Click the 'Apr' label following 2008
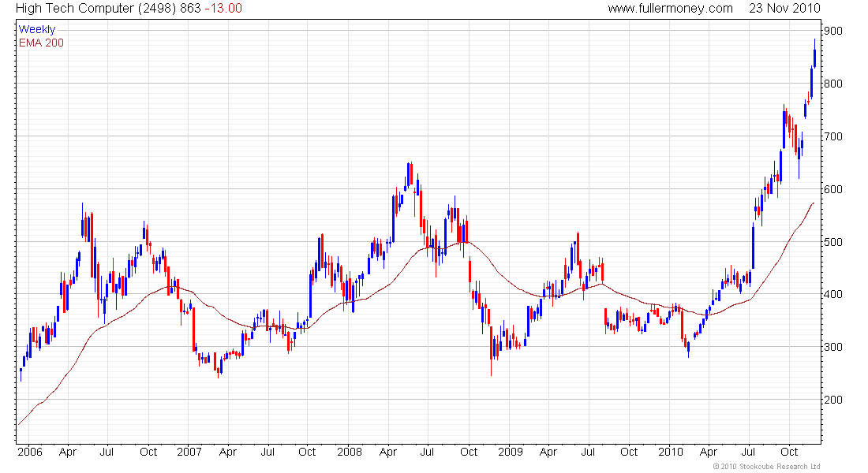 (x=388, y=453)
